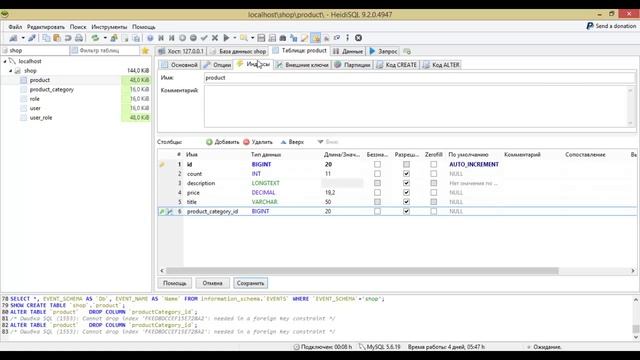Open the Файл menu
This screenshot has width=640, height=360.
[x=15, y=27]
